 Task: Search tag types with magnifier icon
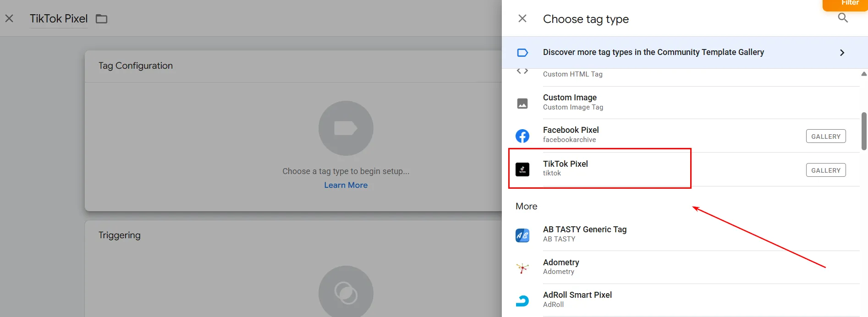843,18
